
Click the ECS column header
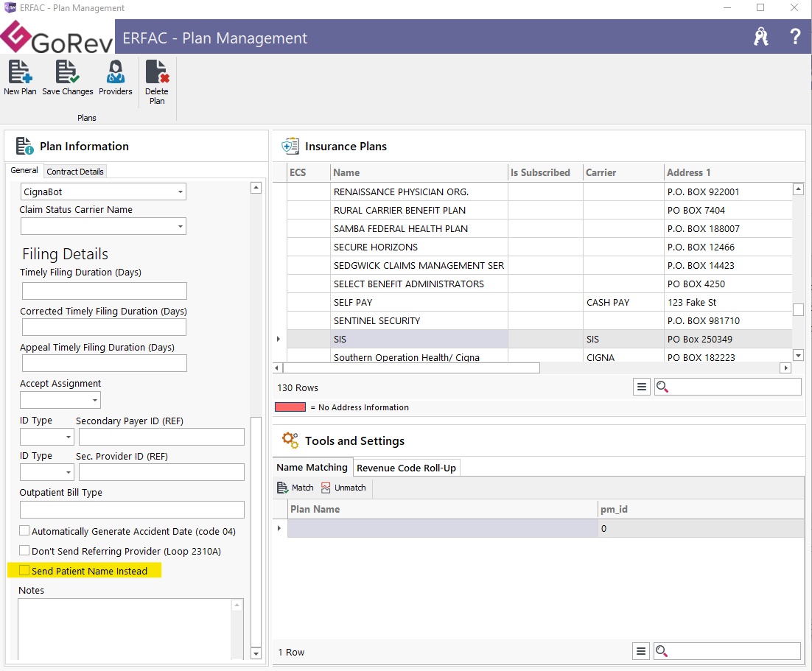point(309,172)
